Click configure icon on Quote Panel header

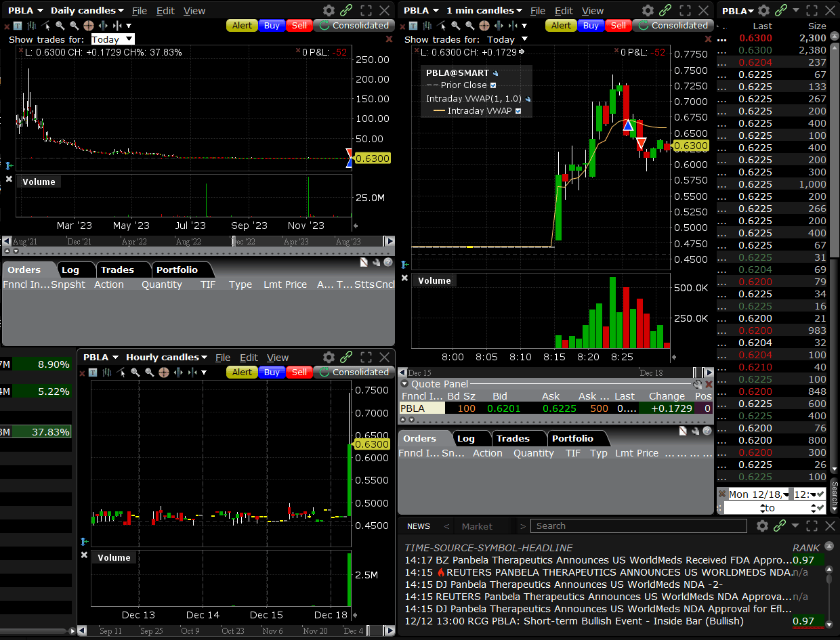(698, 384)
